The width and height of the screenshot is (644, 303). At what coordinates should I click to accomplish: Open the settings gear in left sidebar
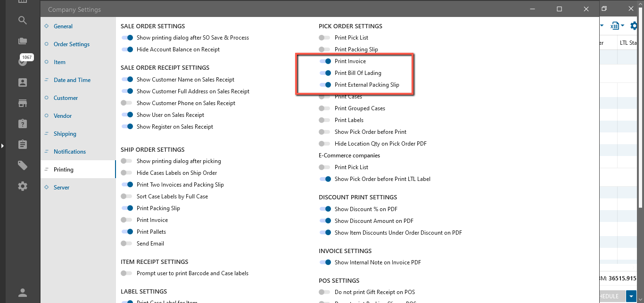[23, 186]
